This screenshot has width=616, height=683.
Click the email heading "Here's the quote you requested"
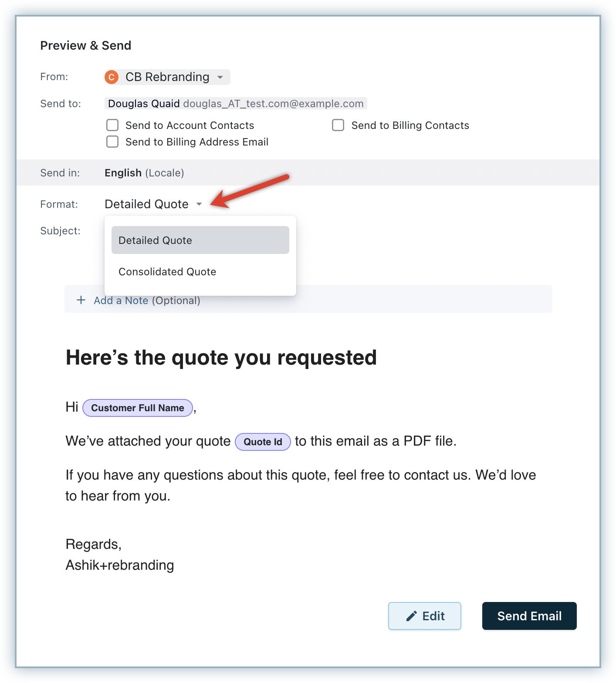pos(221,358)
